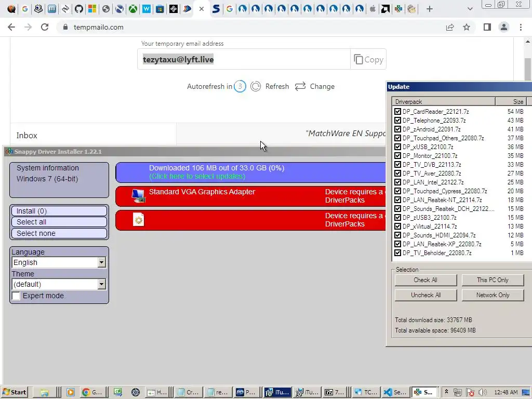Click Select all drivers button
This screenshot has width=532, height=399.
(59, 222)
